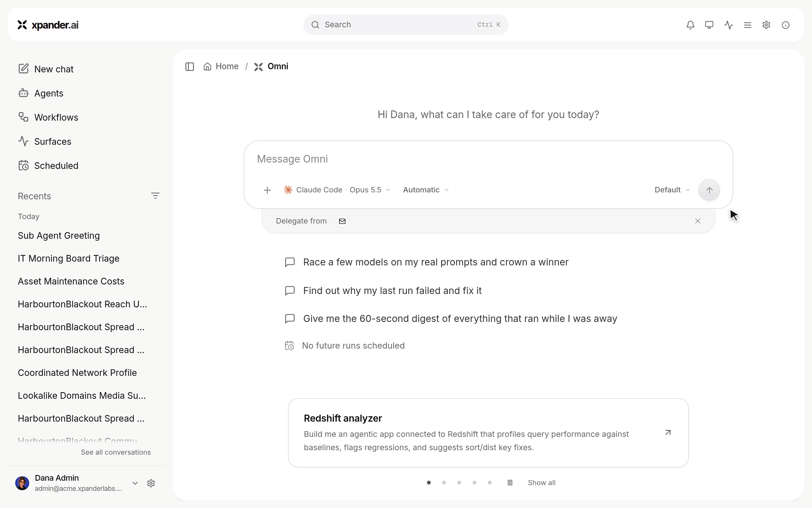Open the info circle icon
The width and height of the screenshot is (812, 508).
pyautogui.click(x=785, y=25)
